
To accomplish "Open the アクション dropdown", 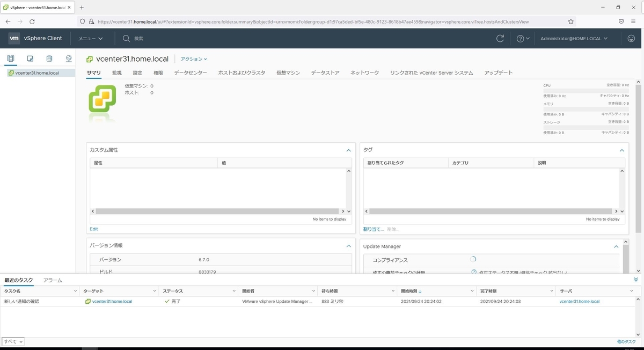I will (194, 59).
